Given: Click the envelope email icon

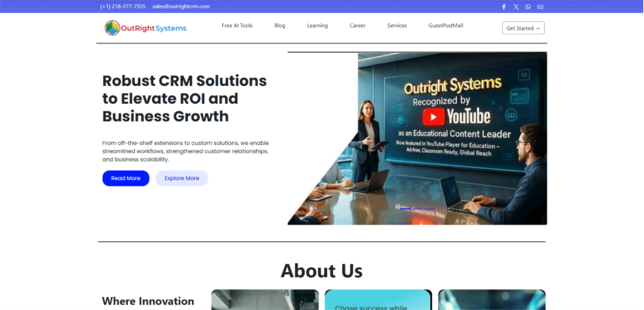Looking at the screenshot, I should (540, 7).
